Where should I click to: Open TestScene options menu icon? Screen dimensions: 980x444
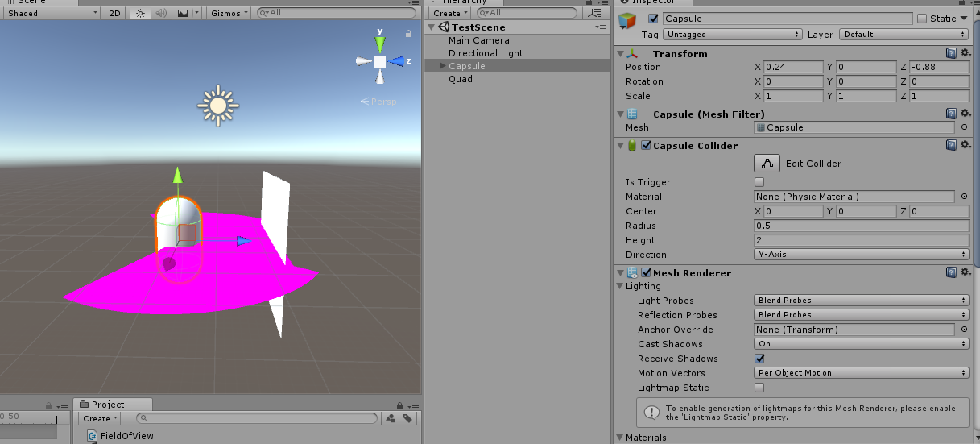[x=601, y=27]
